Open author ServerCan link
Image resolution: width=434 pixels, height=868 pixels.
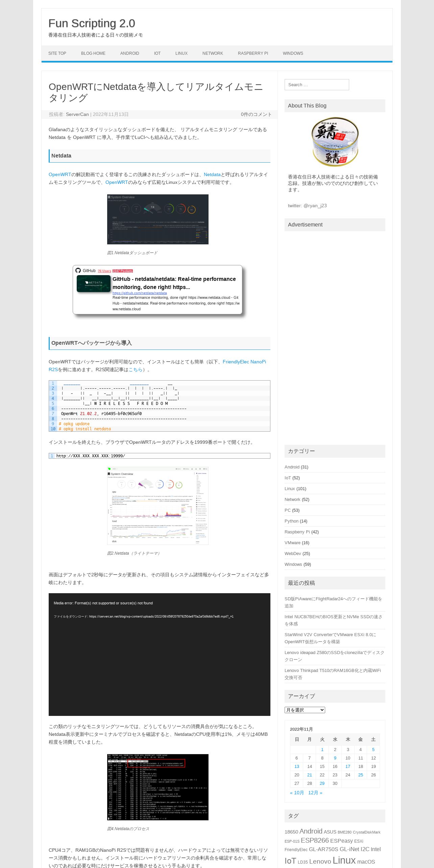(77, 115)
